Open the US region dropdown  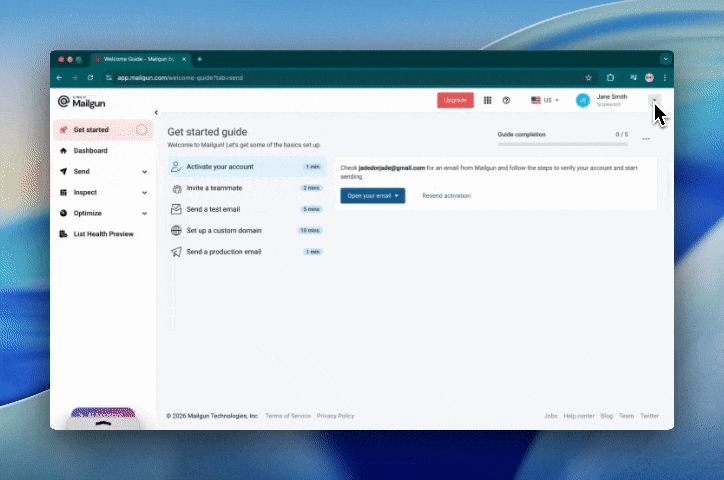click(x=545, y=100)
